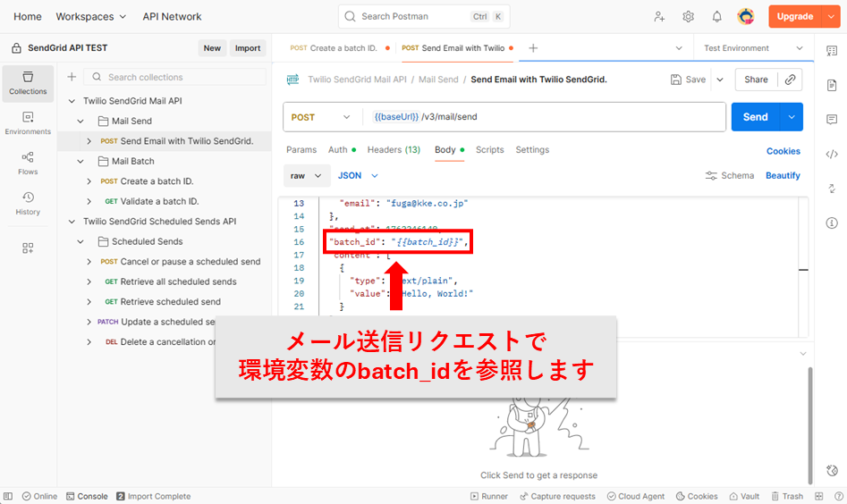Open the Test Environment selector
This screenshot has width=847, height=504.
[x=753, y=48]
